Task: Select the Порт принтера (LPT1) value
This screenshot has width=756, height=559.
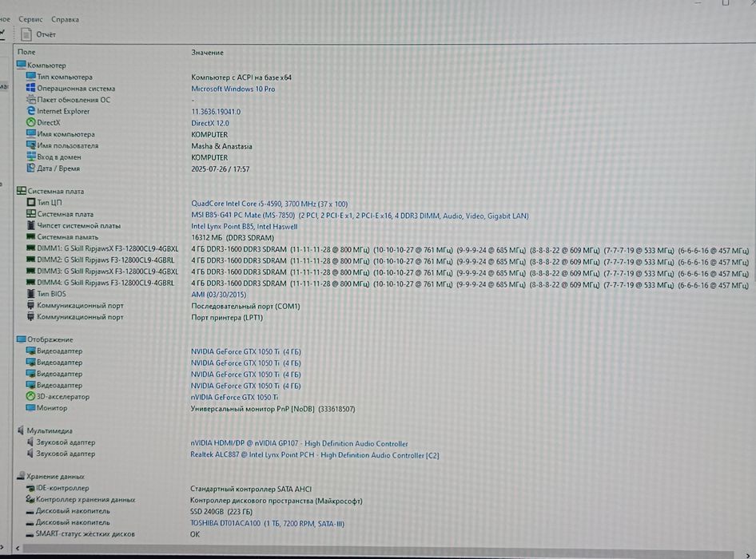Action: click(x=227, y=318)
